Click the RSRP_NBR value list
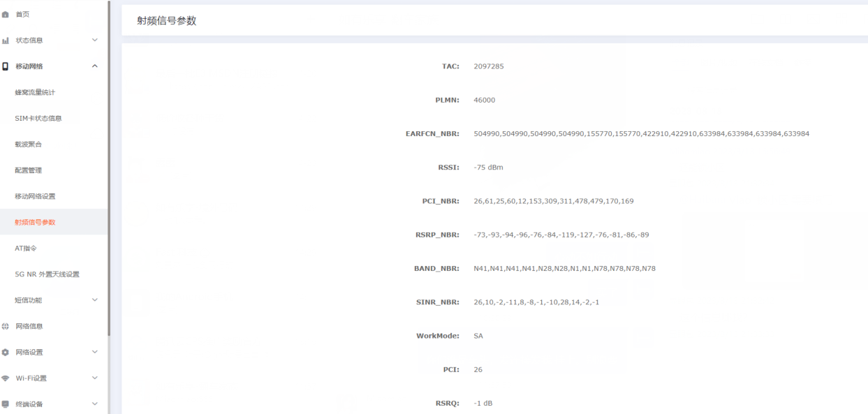This screenshot has width=868, height=414. point(561,235)
